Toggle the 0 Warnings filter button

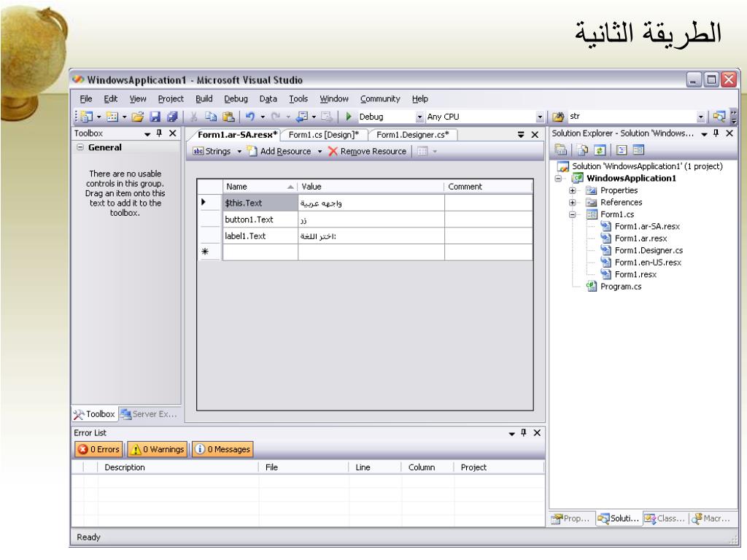[158, 449]
